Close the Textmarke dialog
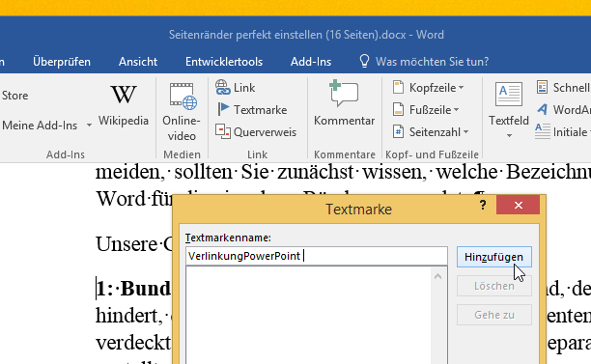Screen dimensions: 591x364 (519, 205)
